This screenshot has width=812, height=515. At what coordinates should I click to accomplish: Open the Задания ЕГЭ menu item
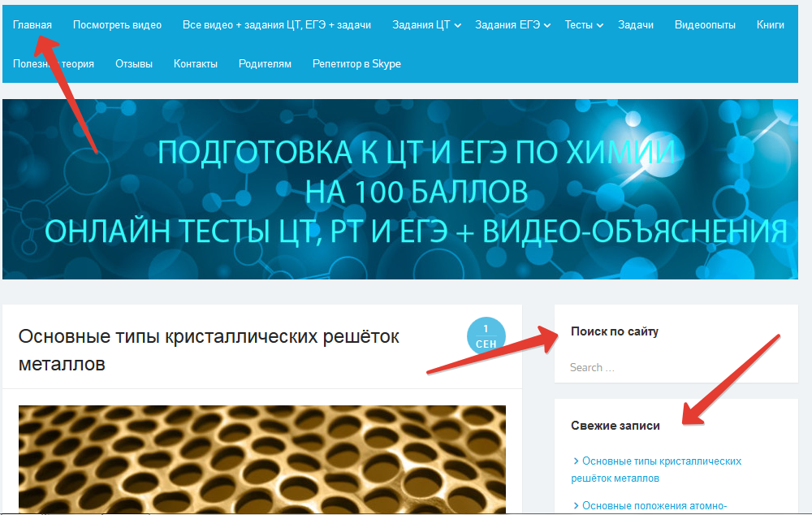[x=508, y=25]
